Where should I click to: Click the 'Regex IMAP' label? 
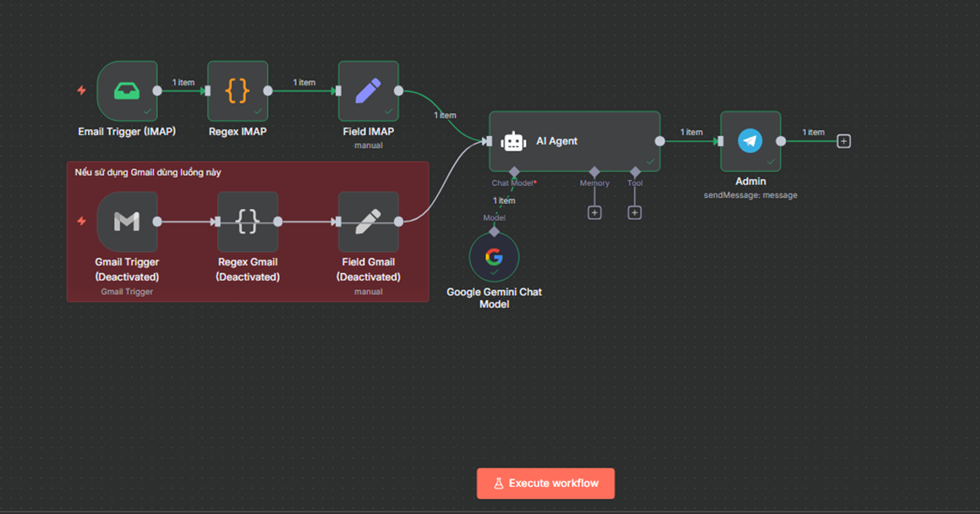coord(238,132)
